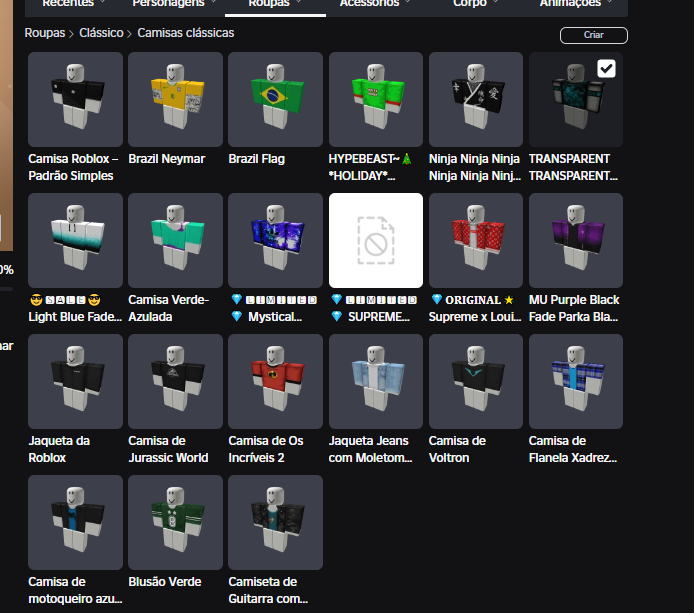Open the Recentes tab
The height and width of the screenshot is (613, 694).
[x=74, y=4]
